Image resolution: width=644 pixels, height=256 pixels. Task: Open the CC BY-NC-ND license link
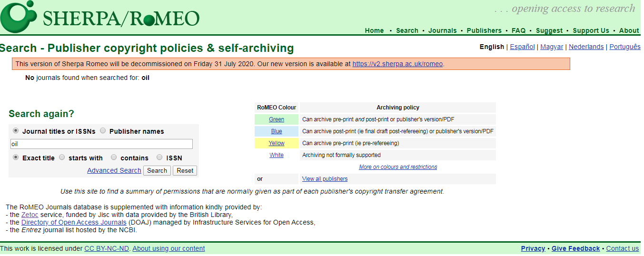tap(107, 248)
